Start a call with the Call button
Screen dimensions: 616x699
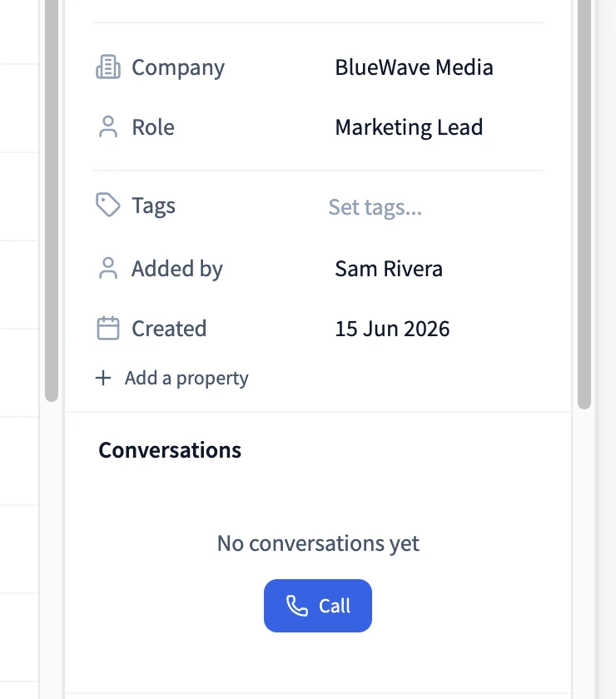coord(318,606)
